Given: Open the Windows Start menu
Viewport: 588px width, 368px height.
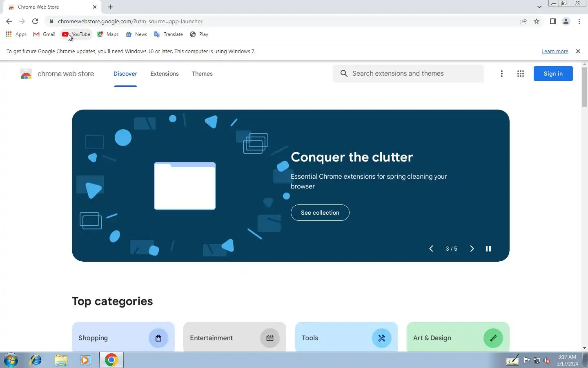Looking at the screenshot, I should click(11, 360).
